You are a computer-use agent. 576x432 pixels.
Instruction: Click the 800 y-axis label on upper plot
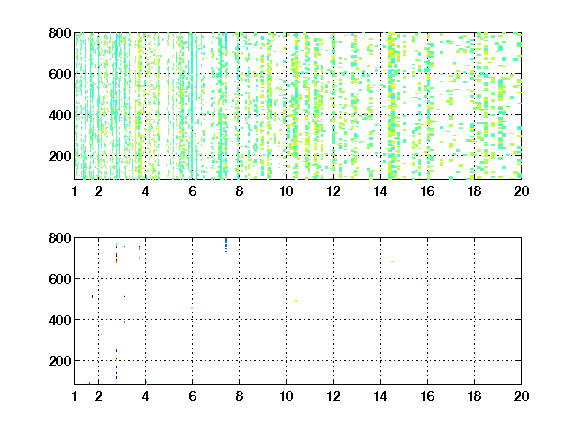60,33
